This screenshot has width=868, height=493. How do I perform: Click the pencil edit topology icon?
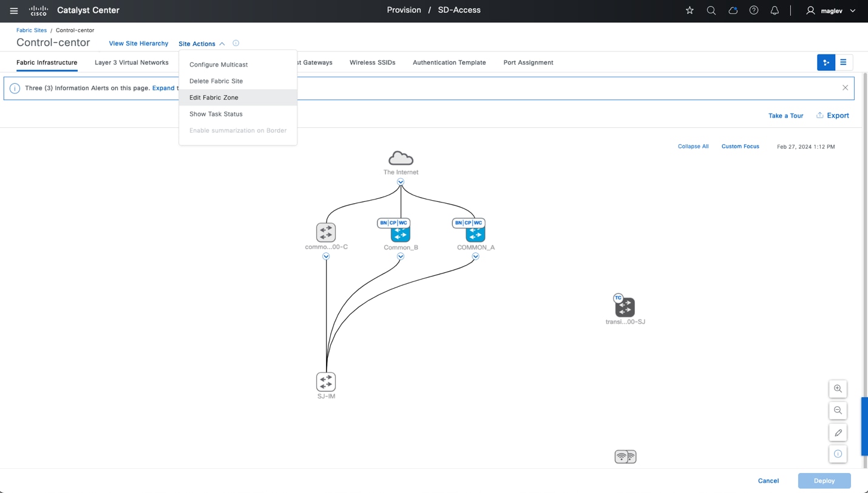[838, 432]
